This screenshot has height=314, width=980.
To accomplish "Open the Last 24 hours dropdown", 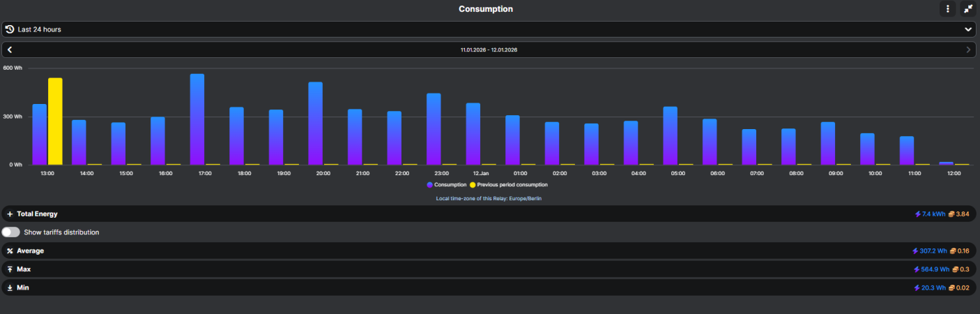I will 488,29.
